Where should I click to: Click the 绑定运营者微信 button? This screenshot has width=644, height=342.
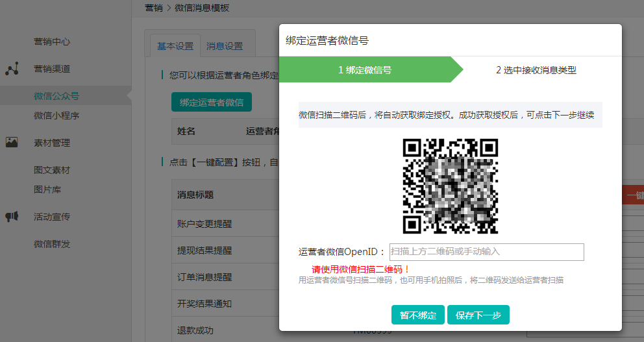tap(212, 103)
